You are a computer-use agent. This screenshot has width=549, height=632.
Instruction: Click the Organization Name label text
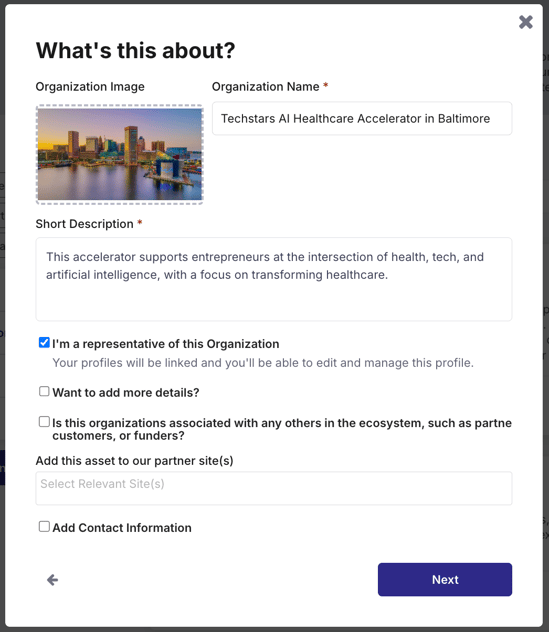coord(266,87)
